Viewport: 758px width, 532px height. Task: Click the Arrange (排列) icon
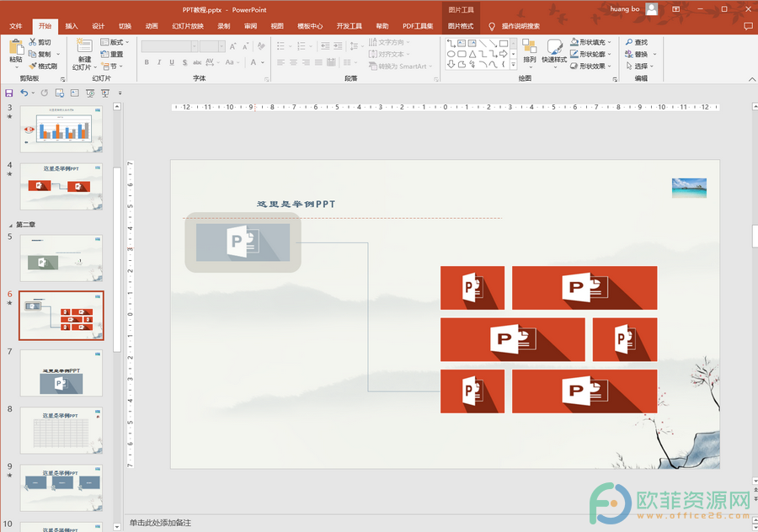(530, 47)
